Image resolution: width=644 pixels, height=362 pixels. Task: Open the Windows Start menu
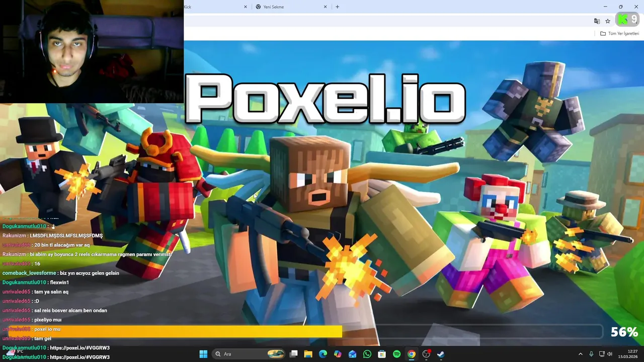click(x=203, y=354)
